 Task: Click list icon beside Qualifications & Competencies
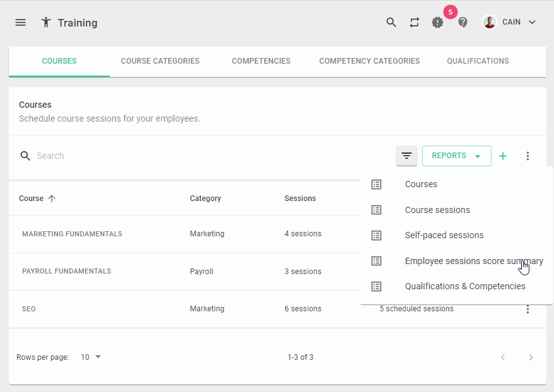[376, 287]
